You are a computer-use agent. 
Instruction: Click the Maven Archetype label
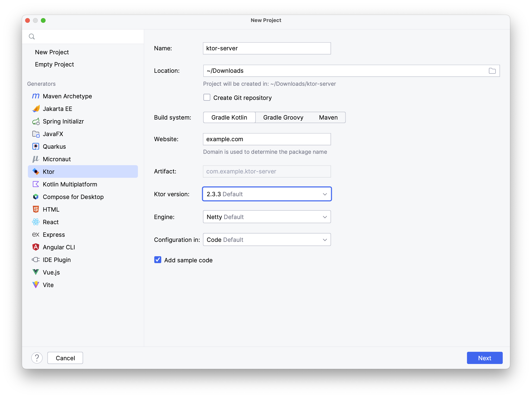pos(67,96)
